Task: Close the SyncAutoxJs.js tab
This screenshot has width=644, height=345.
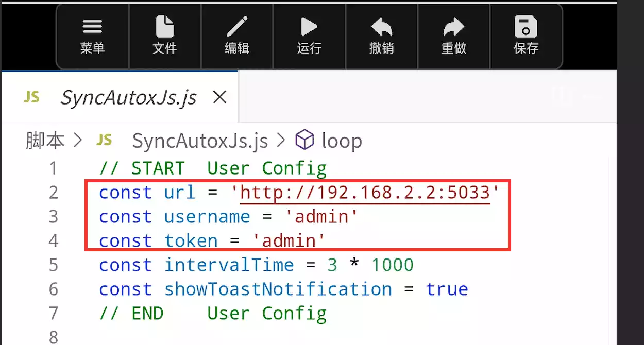Action: (219, 97)
